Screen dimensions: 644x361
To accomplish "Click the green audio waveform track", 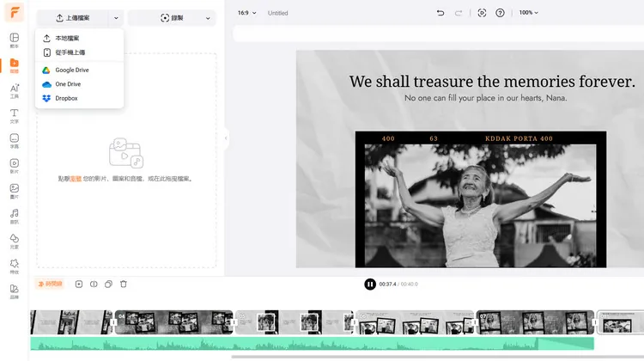I will tap(309, 344).
